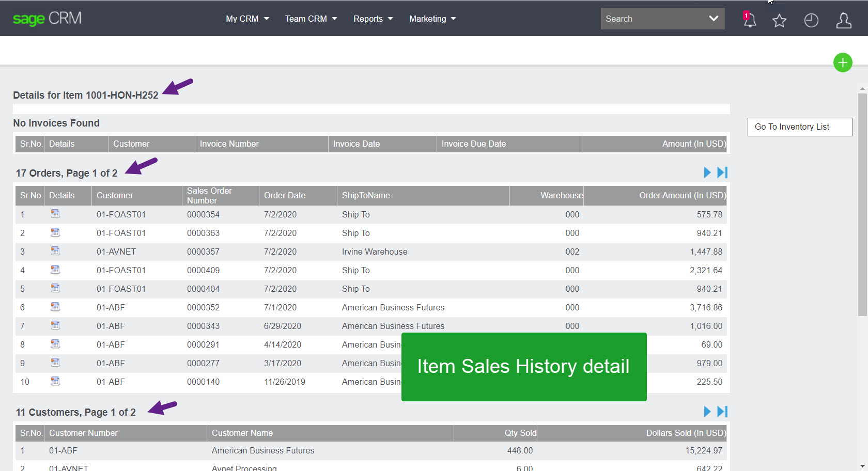Open details icon for order 0000354
Viewport: 868px width, 471px height.
click(55, 213)
